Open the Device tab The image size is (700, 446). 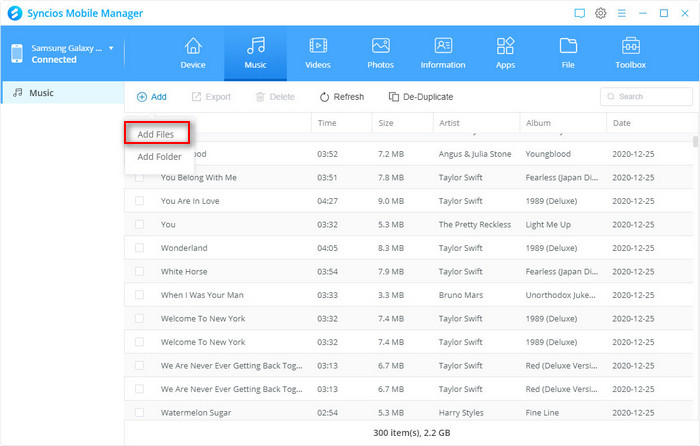tap(193, 53)
